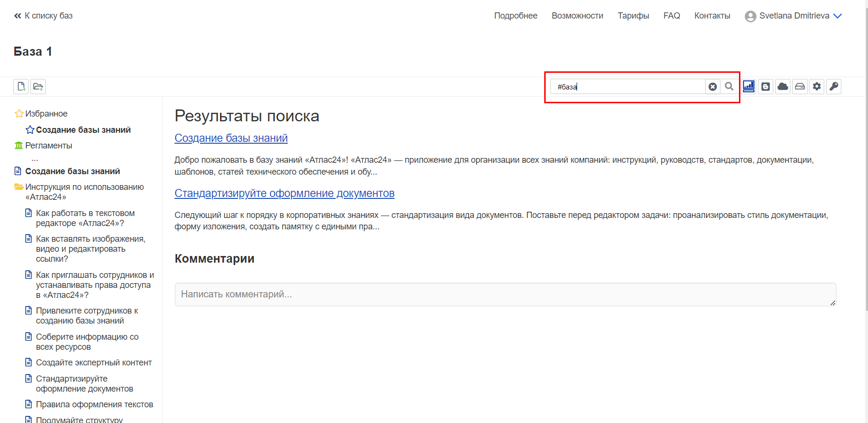The image size is (868, 423).
Task: Click snippet text starting Следующий шаг к порядку
Action: [501, 221]
